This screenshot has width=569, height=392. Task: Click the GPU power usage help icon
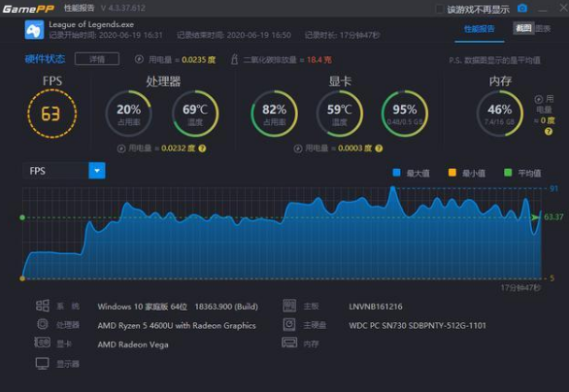[379, 148]
